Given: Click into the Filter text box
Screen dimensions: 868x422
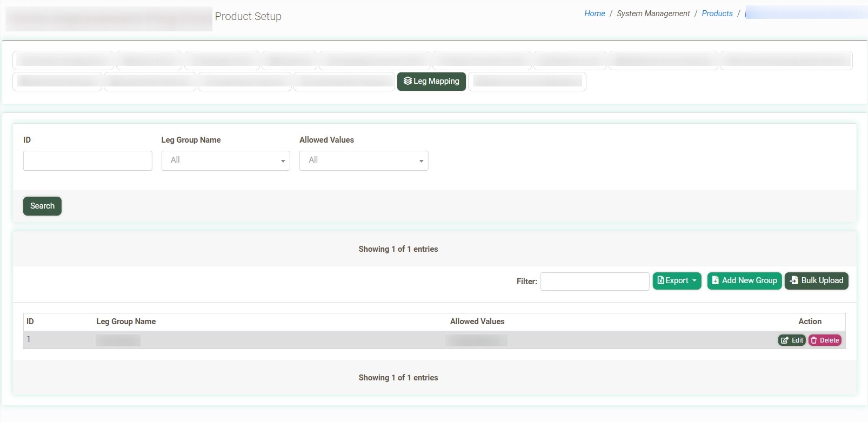Looking at the screenshot, I should [595, 282].
